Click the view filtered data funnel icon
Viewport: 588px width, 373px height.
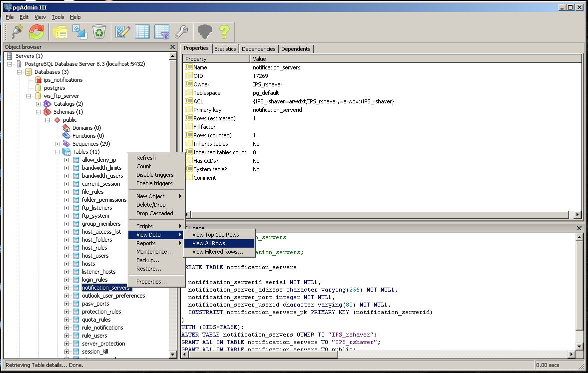point(162,32)
